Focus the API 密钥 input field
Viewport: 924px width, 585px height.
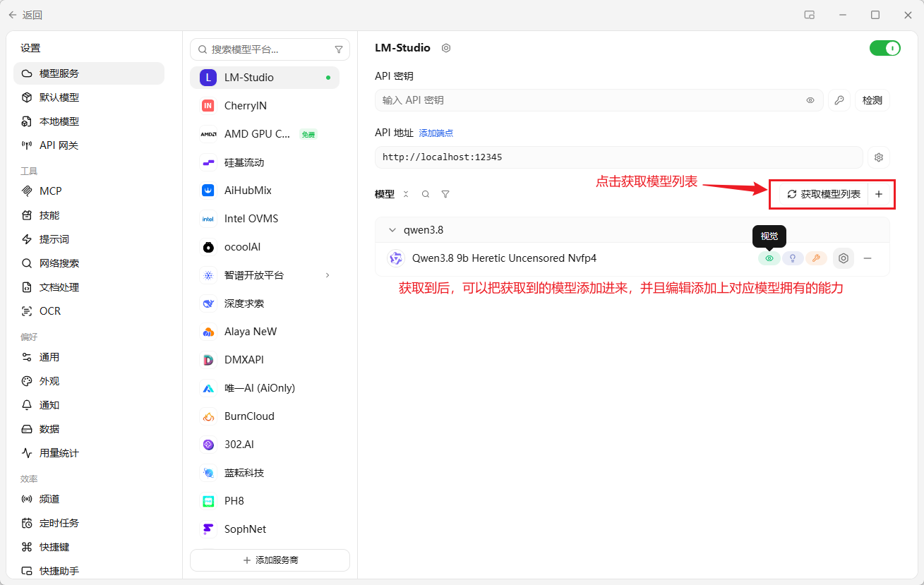[599, 100]
